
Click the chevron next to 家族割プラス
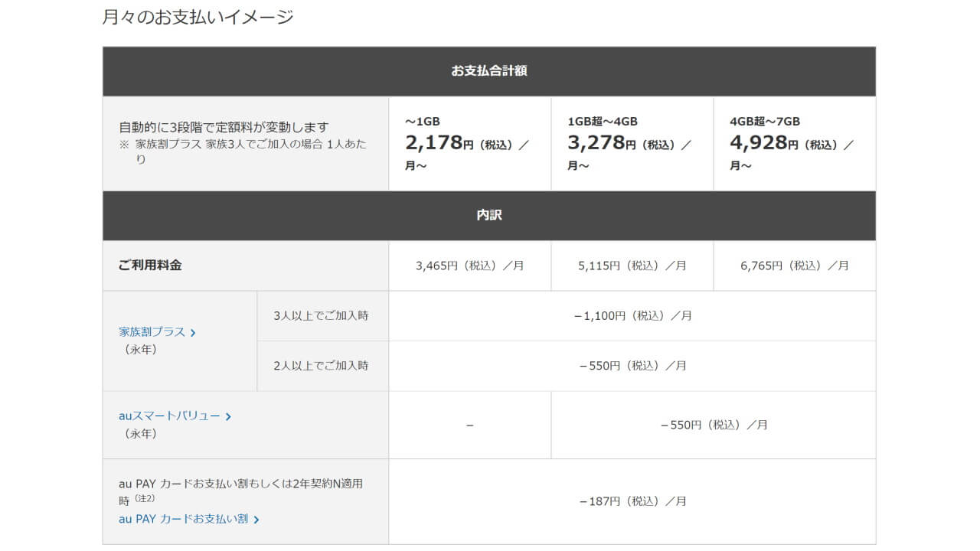[x=193, y=333]
